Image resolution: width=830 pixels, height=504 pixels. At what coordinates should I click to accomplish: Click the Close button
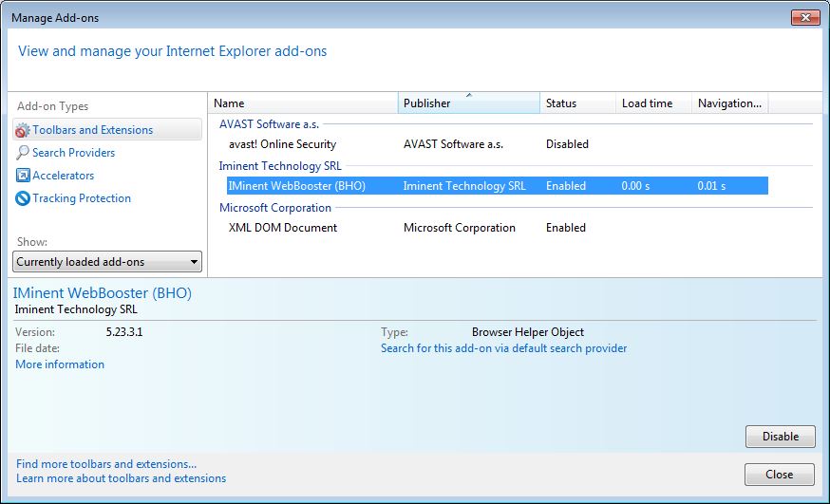tap(779, 475)
